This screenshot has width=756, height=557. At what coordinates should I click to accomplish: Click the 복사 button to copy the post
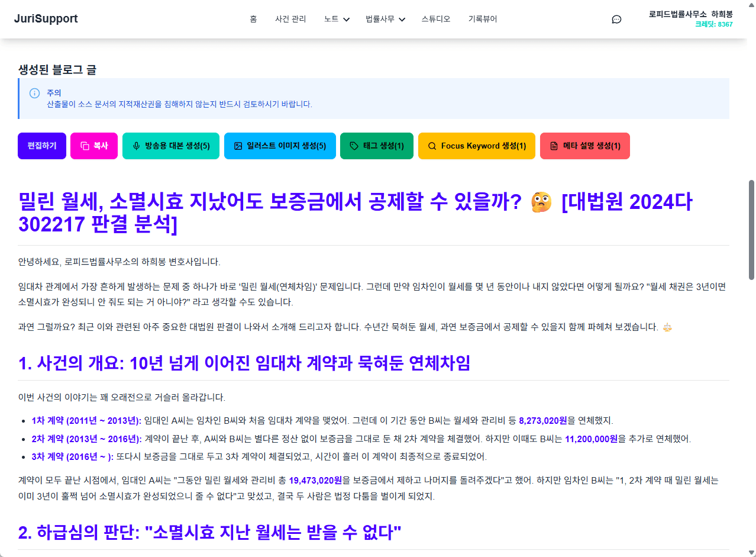tap(94, 146)
